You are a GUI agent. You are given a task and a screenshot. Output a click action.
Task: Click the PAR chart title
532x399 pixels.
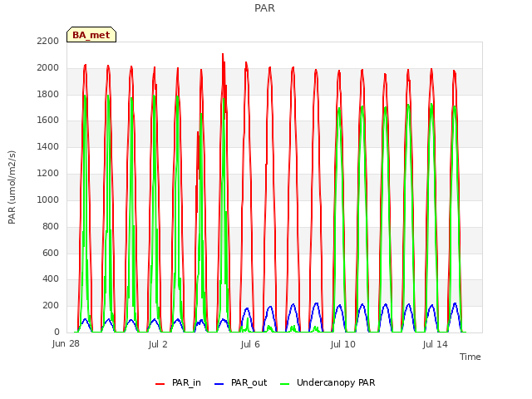point(264,7)
